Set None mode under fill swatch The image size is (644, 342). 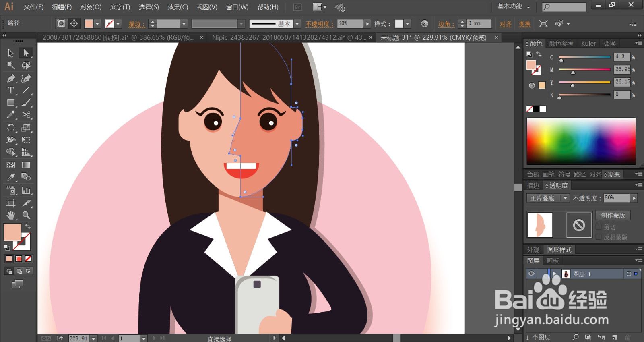[28, 259]
